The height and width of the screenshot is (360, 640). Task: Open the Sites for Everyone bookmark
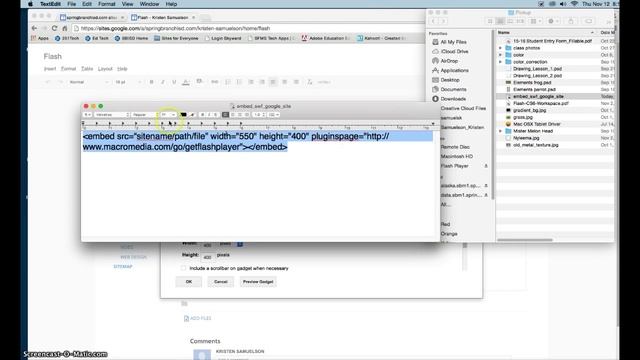pos(176,38)
